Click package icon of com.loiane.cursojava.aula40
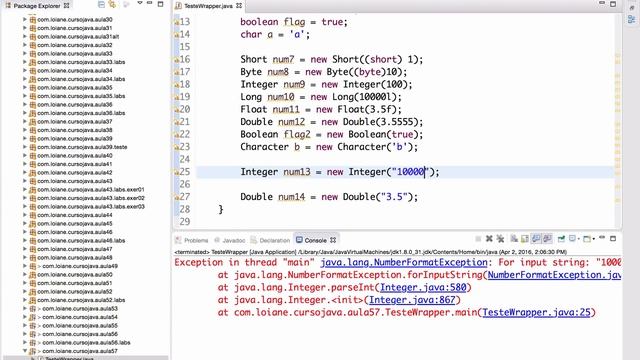 tap(33, 156)
